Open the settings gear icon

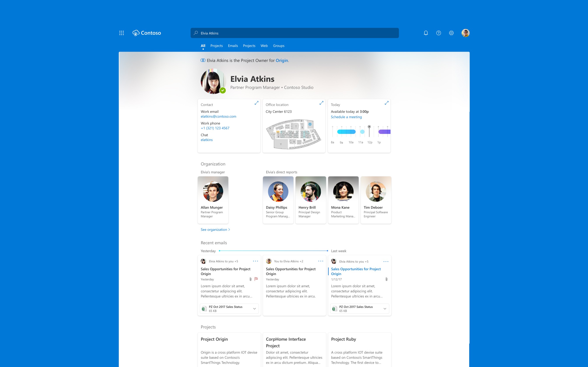[451, 33]
